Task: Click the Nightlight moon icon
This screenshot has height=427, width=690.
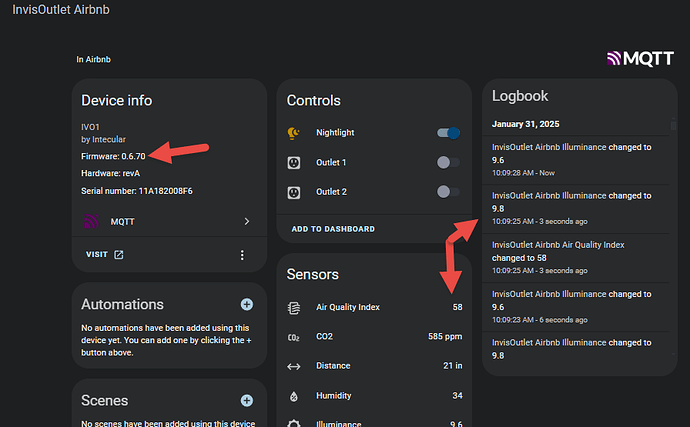Action: tap(294, 133)
